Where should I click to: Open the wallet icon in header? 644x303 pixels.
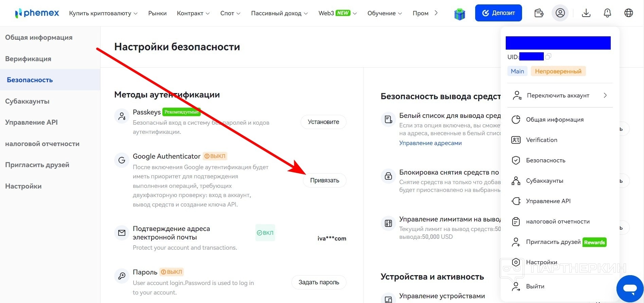[539, 13]
